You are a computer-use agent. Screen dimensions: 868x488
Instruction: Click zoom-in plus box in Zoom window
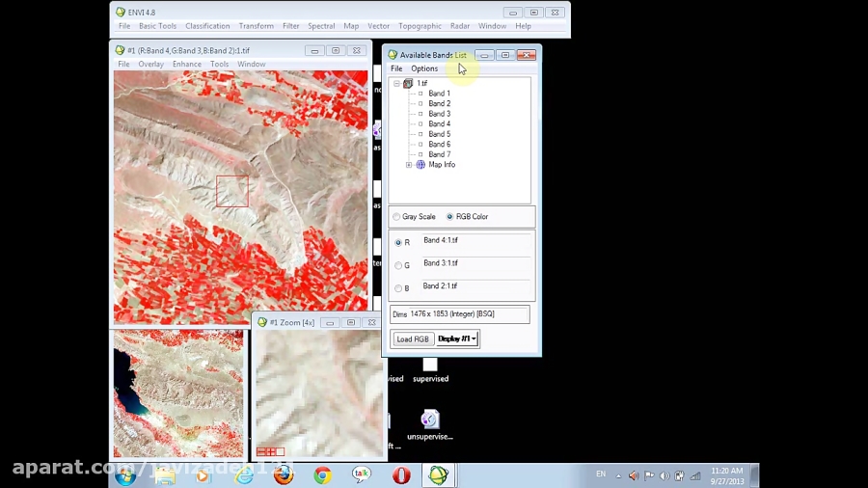point(270,451)
